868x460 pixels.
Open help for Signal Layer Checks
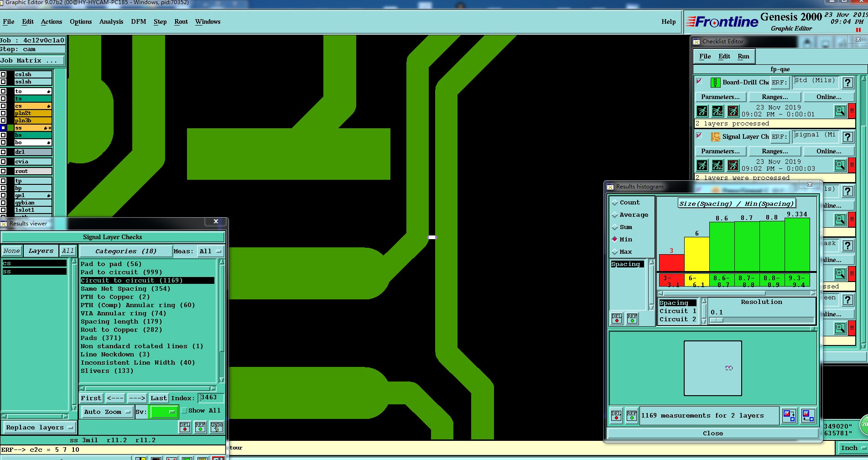(847, 137)
